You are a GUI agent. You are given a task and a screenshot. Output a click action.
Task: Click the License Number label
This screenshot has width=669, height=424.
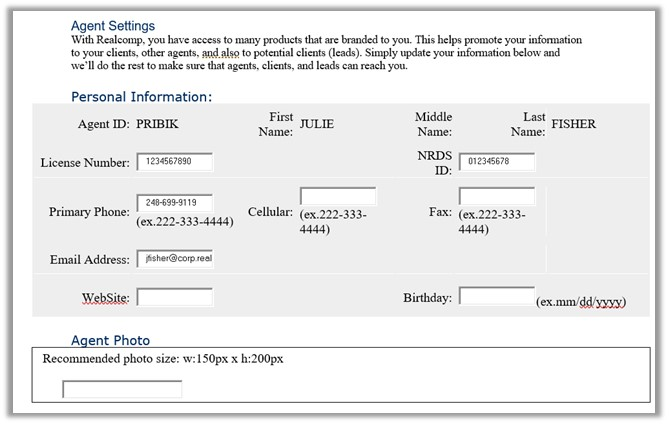coord(85,163)
